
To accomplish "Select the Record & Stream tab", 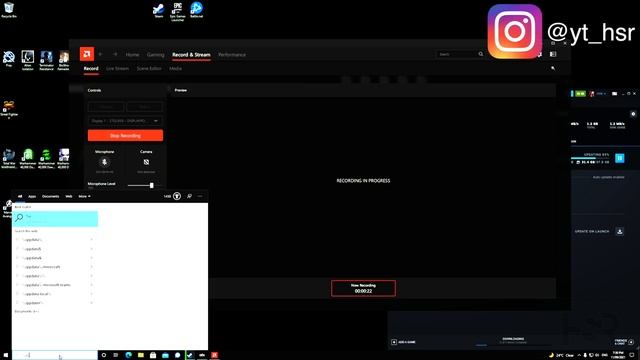I will click(x=191, y=55).
